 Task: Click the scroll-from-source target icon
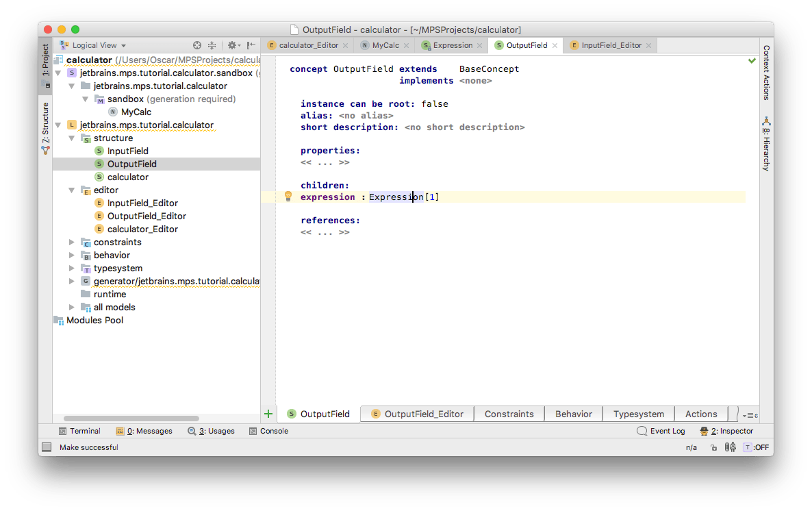click(197, 45)
